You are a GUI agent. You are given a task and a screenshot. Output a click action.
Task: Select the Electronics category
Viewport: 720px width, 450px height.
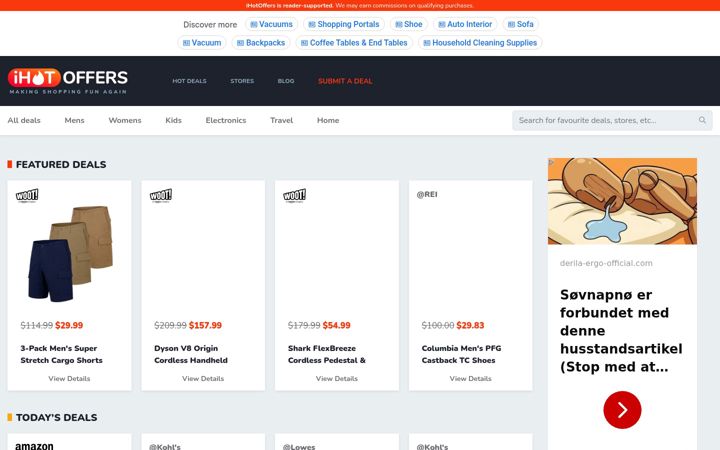point(226,120)
